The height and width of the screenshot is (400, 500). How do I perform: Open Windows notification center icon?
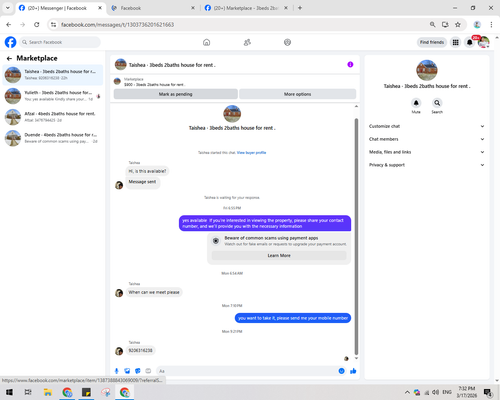[x=488, y=392]
